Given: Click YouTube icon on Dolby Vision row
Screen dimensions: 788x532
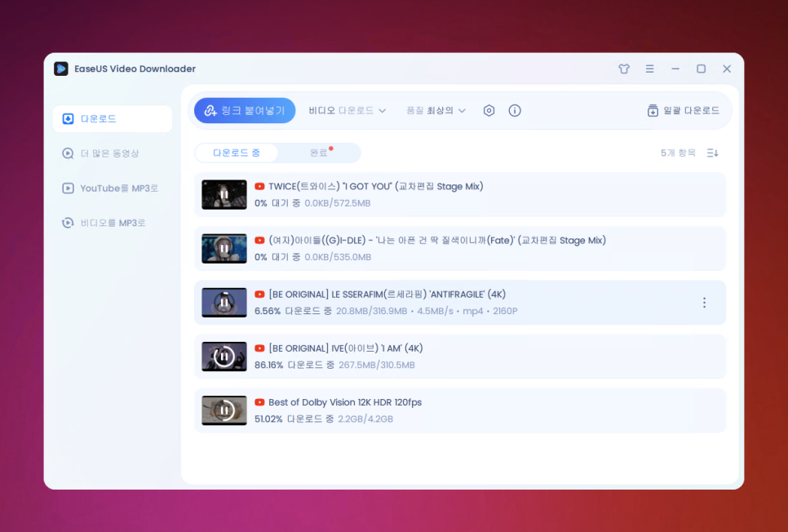Looking at the screenshot, I should pyautogui.click(x=259, y=402).
